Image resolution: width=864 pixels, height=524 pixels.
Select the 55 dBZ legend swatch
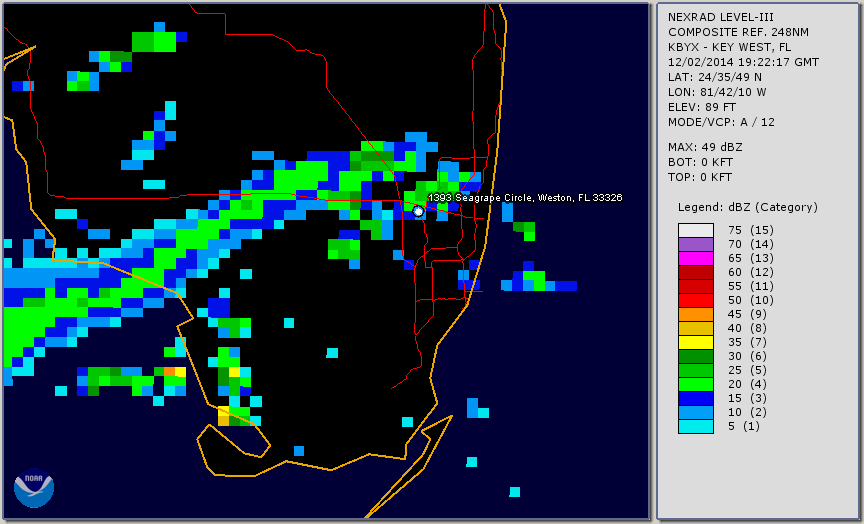[695, 287]
